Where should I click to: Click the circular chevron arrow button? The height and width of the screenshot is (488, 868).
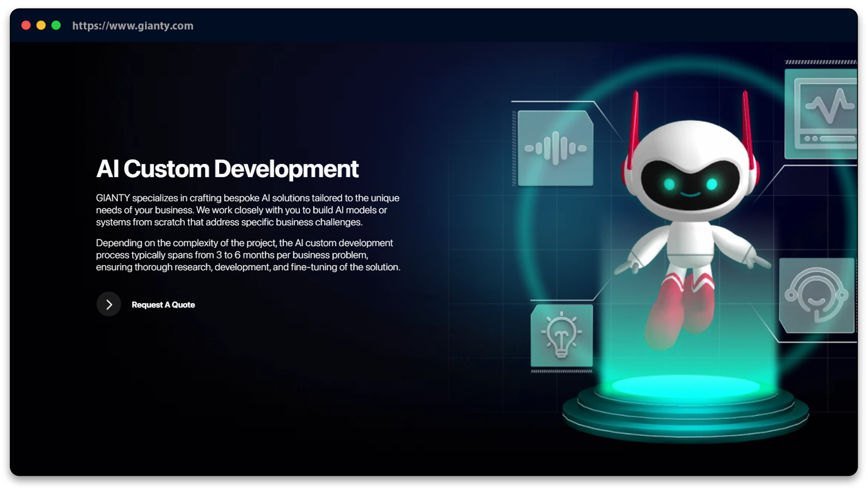click(x=108, y=305)
